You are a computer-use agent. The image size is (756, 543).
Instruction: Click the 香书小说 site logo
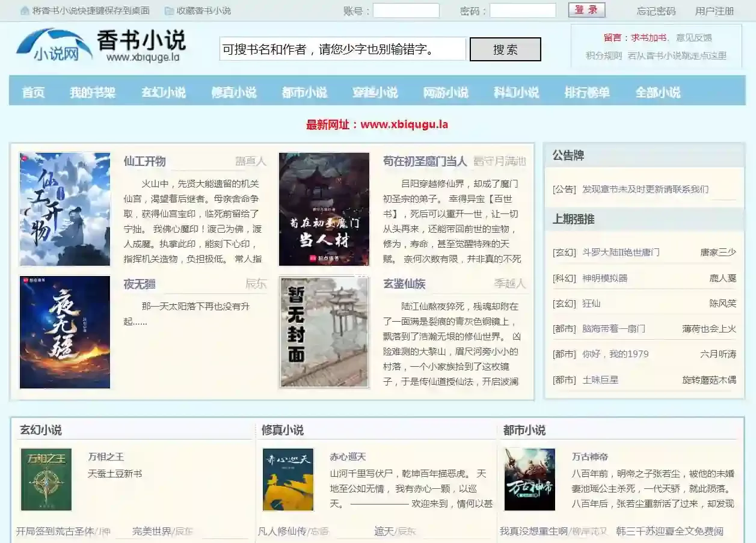100,46
